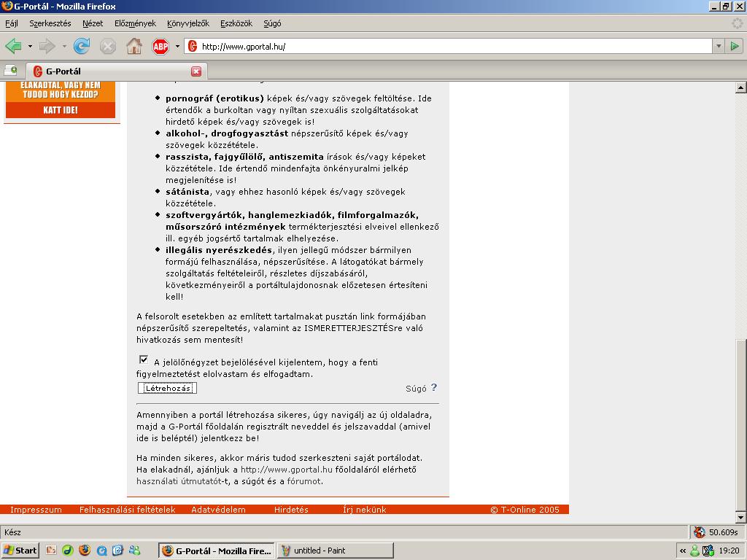
Task: Click the Létrehozás button
Action: point(167,388)
